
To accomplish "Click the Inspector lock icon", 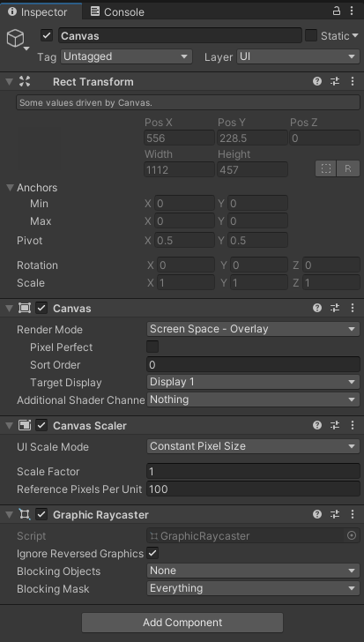I will 336,11.
